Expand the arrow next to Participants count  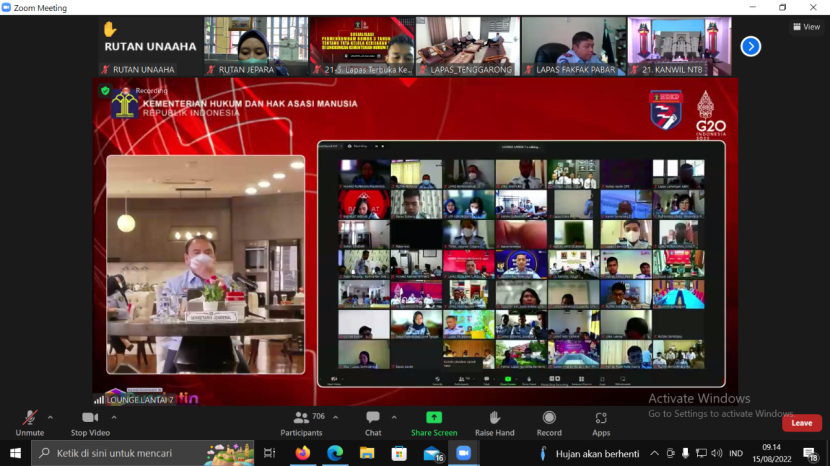[x=336, y=418]
